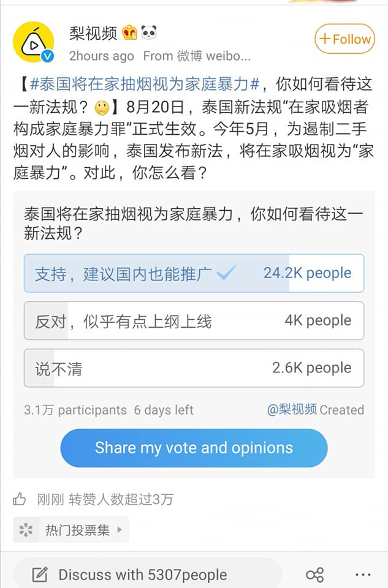Screen dimensions: 388x588
Task: Click the 梨视频 username text
Action: click(x=93, y=32)
